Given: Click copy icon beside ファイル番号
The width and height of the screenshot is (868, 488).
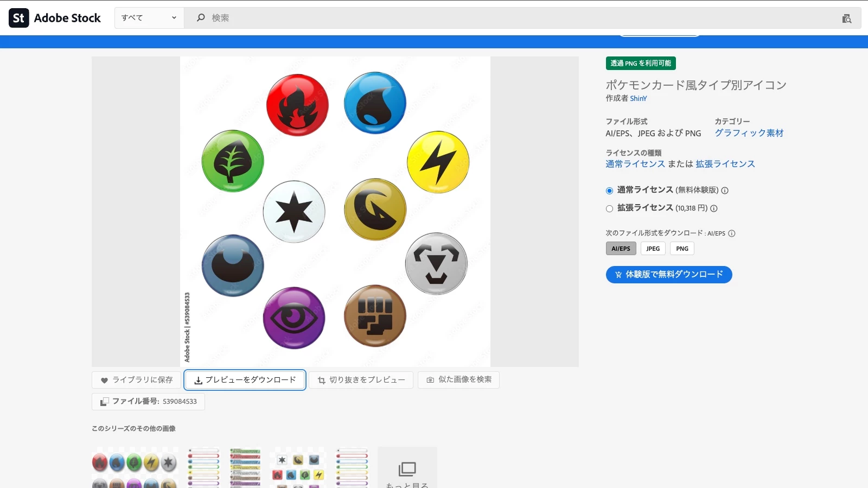Looking at the screenshot, I should click(105, 402).
